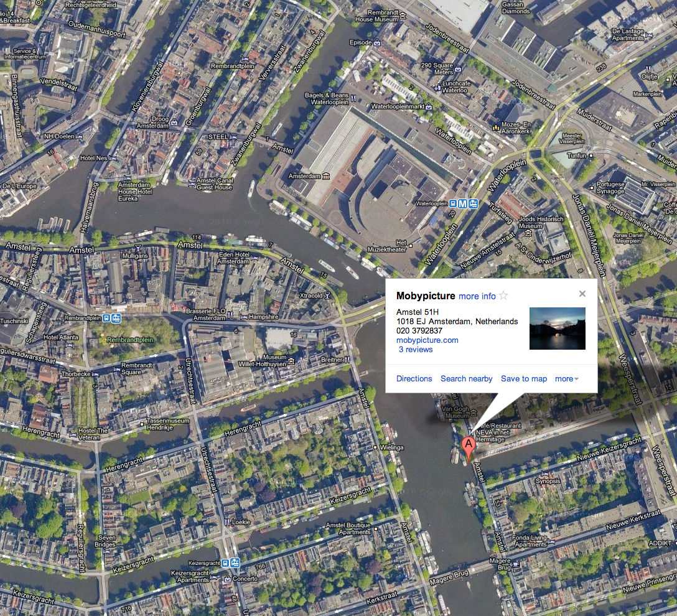Image resolution: width=677 pixels, height=616 pixels.
Task: Click 'Search nearby' link
Action: [466, 378]
